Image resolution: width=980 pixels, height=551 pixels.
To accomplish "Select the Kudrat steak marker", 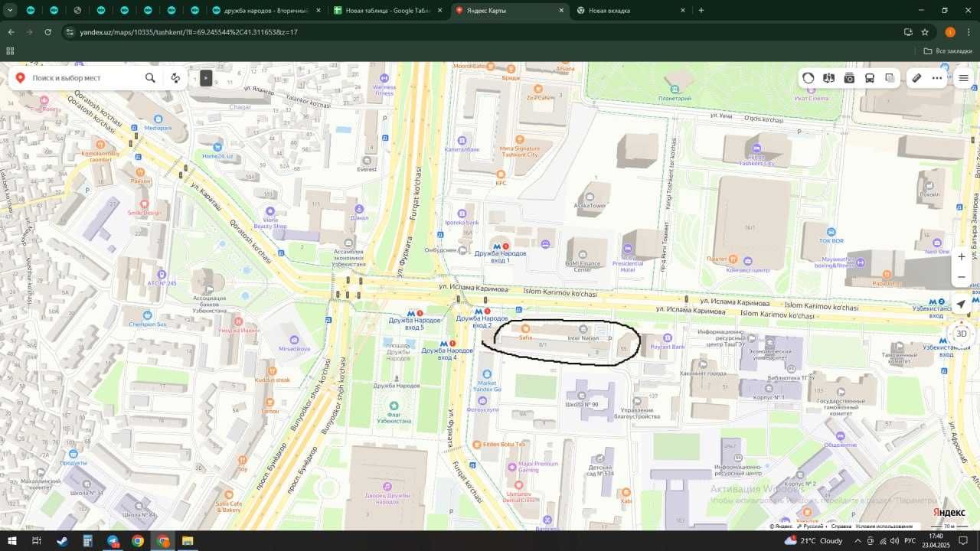I will 273,371.
